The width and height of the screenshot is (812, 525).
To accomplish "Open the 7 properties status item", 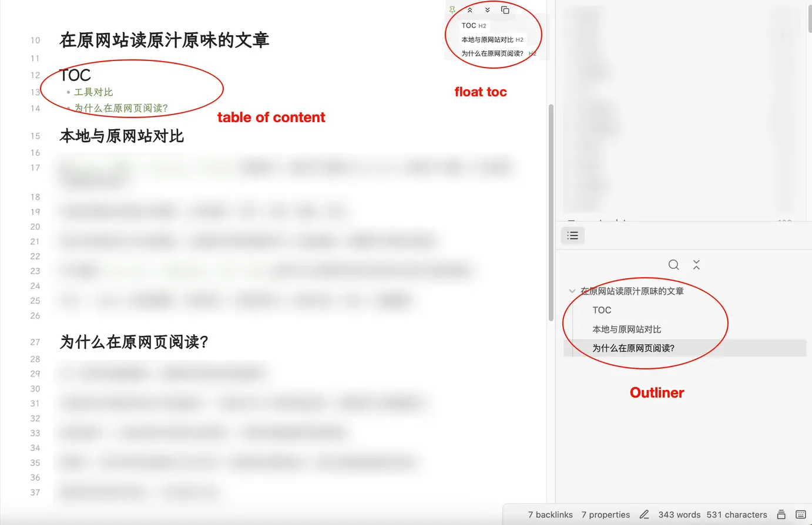I will [605, 514].
